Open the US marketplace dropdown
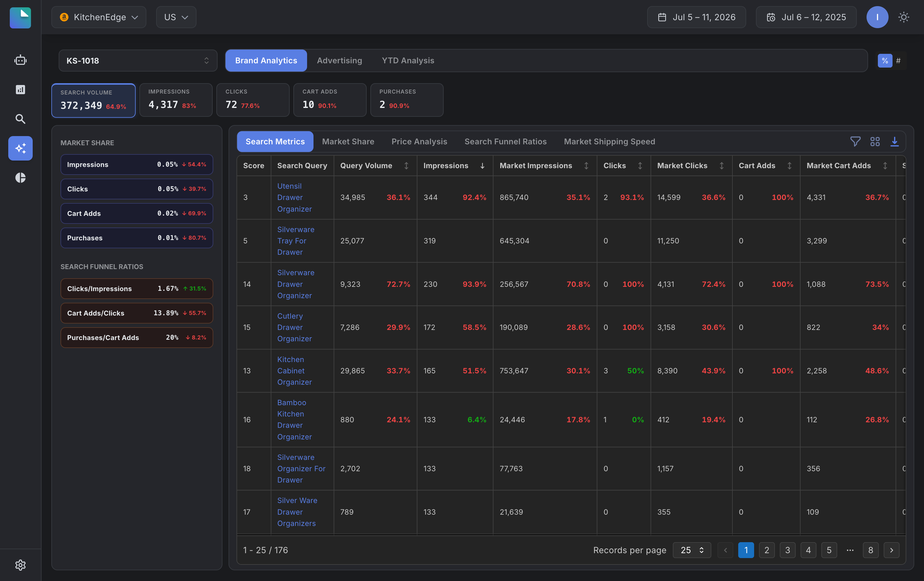924x581 pixels. (176, 17)
